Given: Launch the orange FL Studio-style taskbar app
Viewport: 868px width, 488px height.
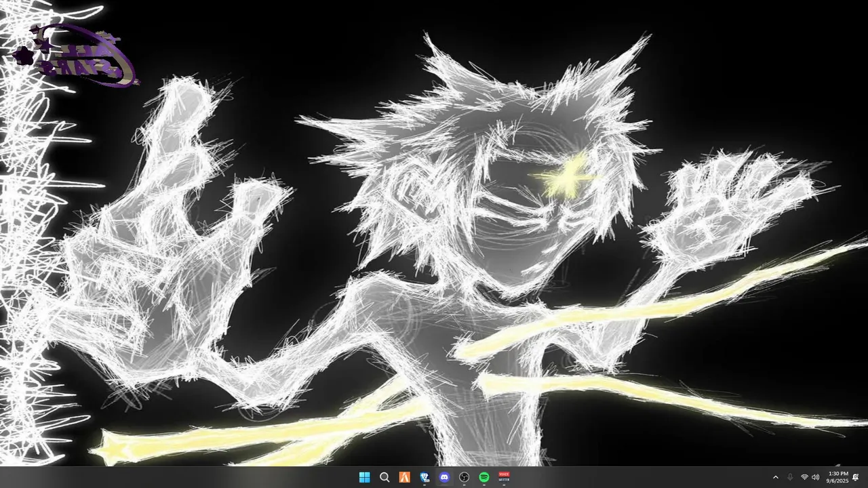Looking at the screenshot, I should tap(404, 477).
